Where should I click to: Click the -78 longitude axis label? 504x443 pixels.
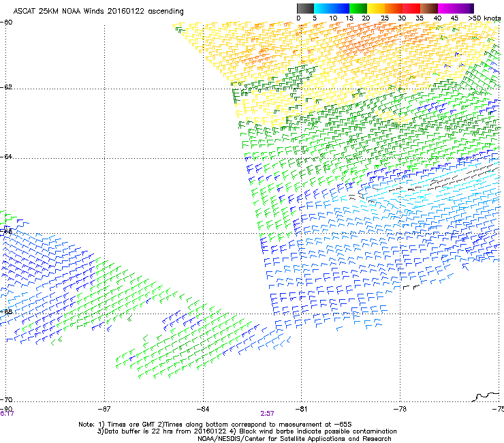[x=400, y=409]
